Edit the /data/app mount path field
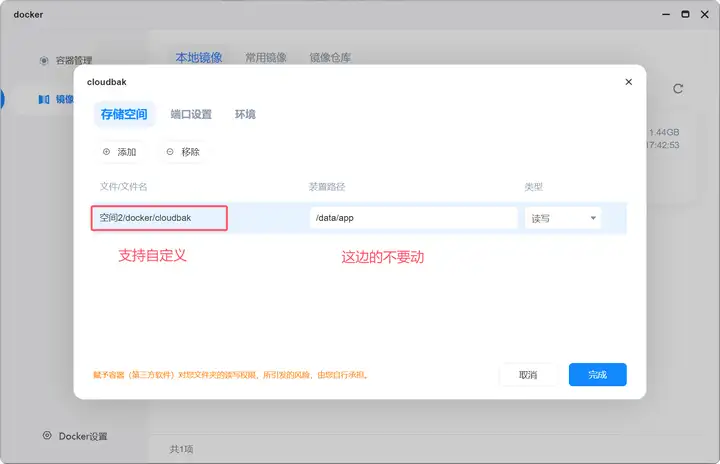The width and height of the screenshot is (720, 464). [x=414, y=218]
